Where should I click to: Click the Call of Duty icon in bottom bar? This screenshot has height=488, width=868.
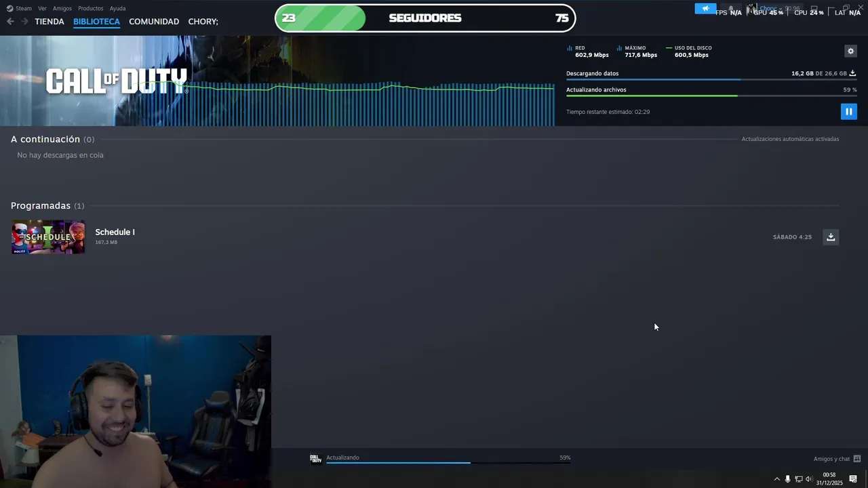(315, 459)
